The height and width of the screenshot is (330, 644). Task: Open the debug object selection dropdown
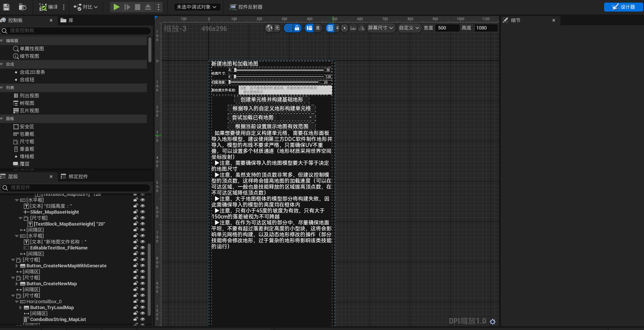point(197,7)
